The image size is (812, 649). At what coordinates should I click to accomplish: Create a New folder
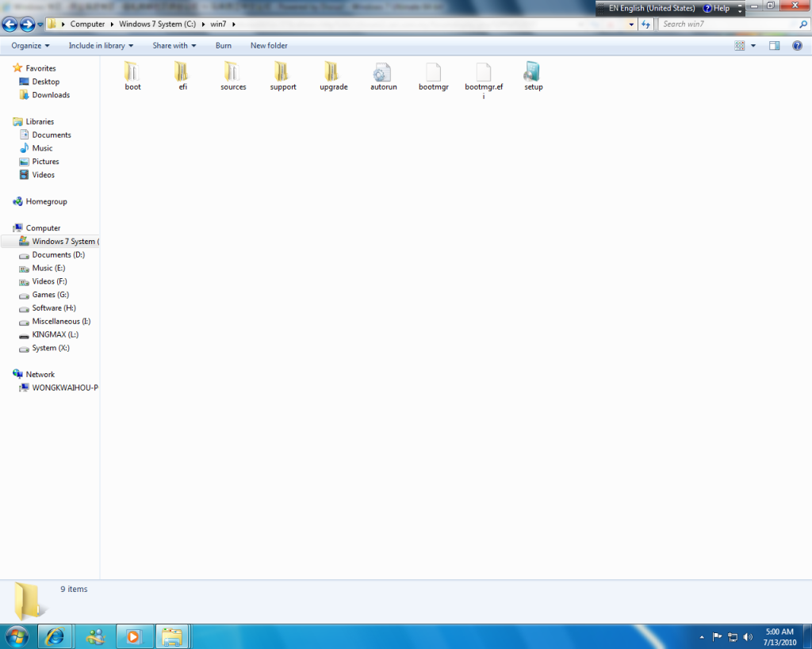269,46
